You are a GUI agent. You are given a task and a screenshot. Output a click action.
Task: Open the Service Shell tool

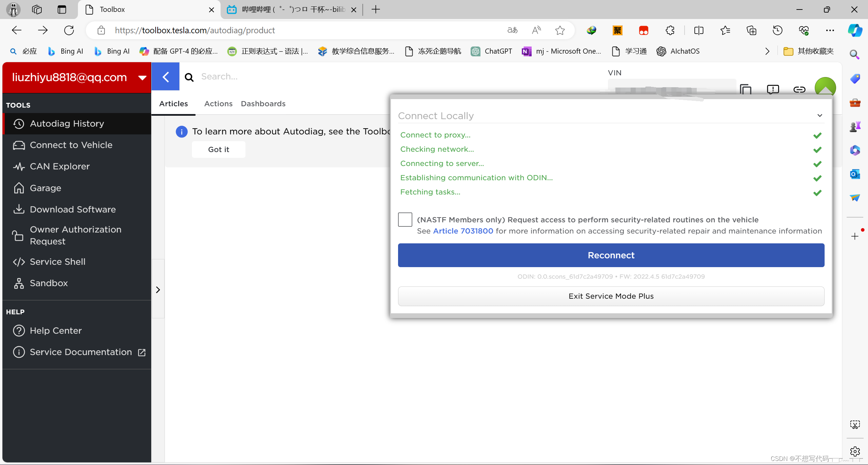pyautogui.click(x=57, y=262)
